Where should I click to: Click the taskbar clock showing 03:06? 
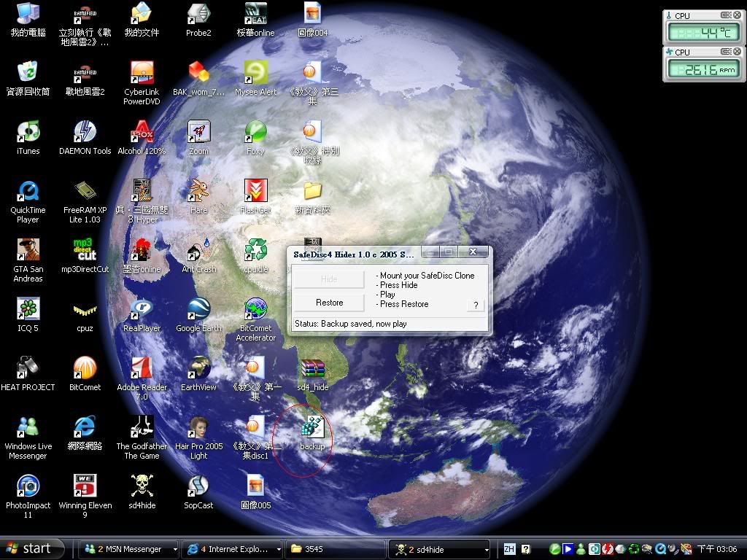(x=717, y=549)
